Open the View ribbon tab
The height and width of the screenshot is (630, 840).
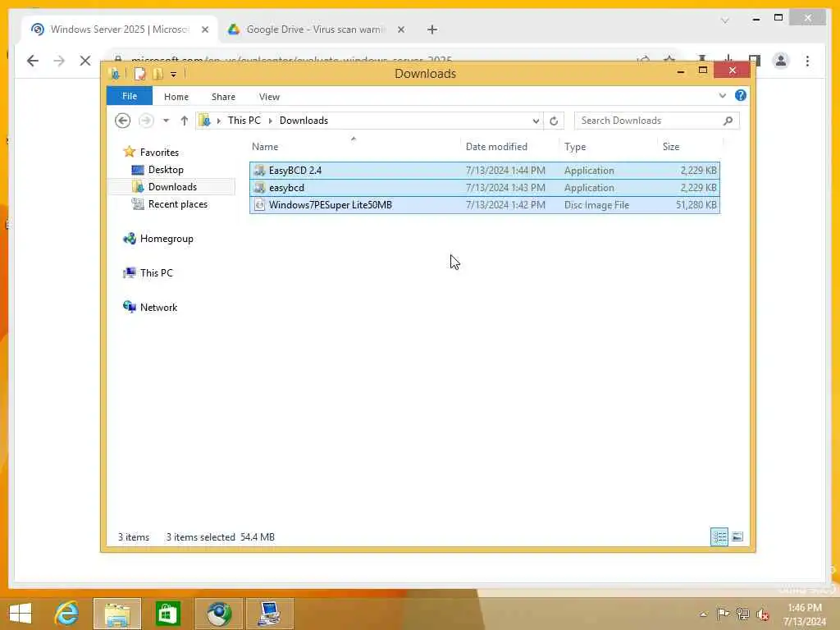pyautogui.click(x=269, y=97)
